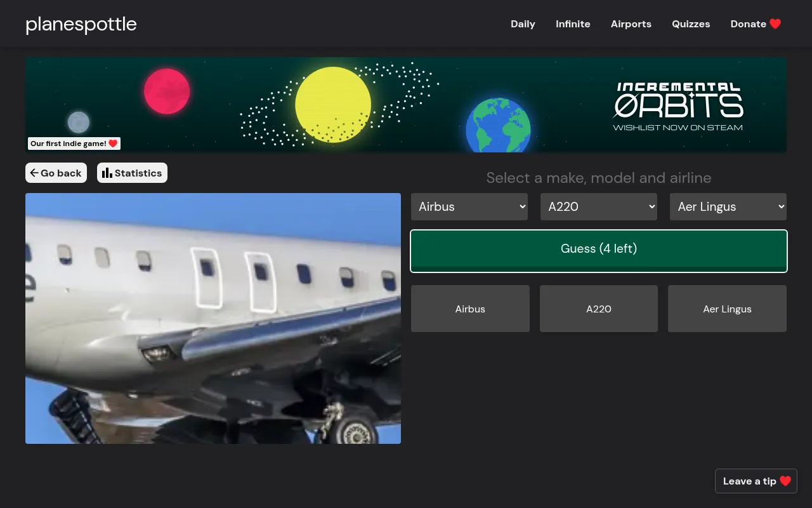Click the heart icon on Leave a tip
The height and width of the screenshot is (508, 812).
[x=785, y=481]
